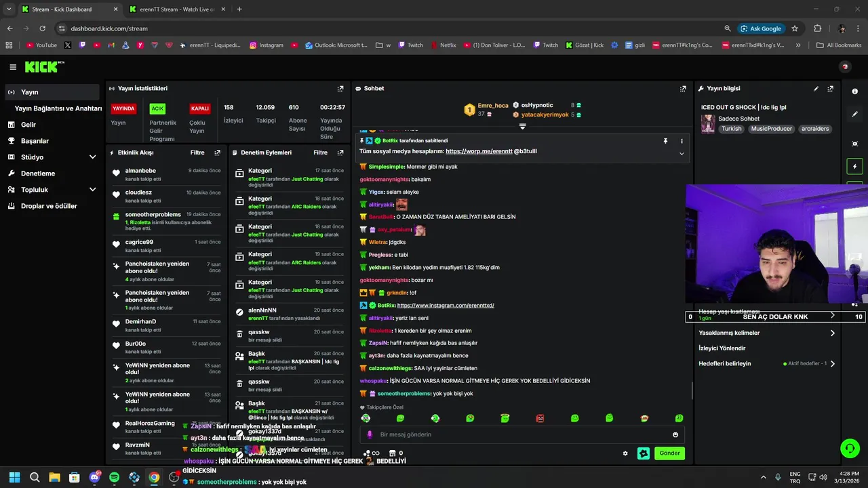Click the pencil icon in the right sidebar
Image resolution: width=868 pixels, height=488 pixels.
(854, 114)
